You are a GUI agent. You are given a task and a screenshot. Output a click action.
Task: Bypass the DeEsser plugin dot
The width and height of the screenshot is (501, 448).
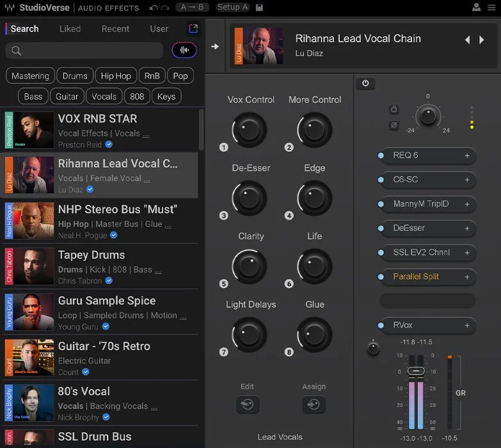(381, 228)
